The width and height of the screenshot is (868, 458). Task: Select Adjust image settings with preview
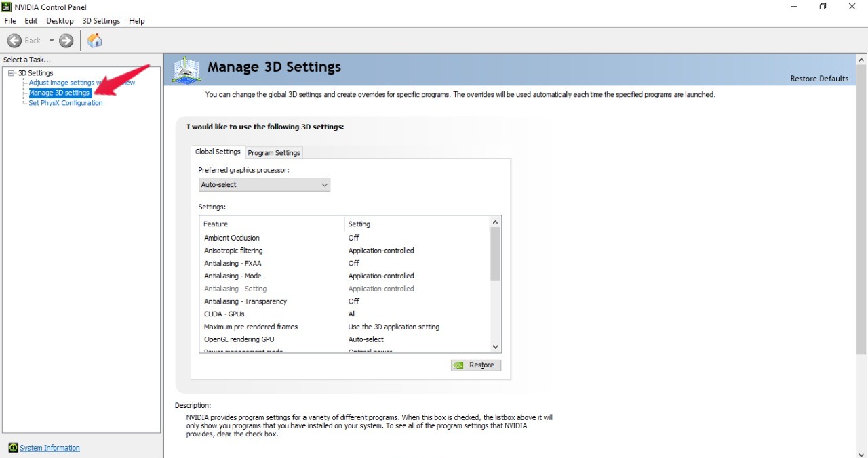(81, 83)
